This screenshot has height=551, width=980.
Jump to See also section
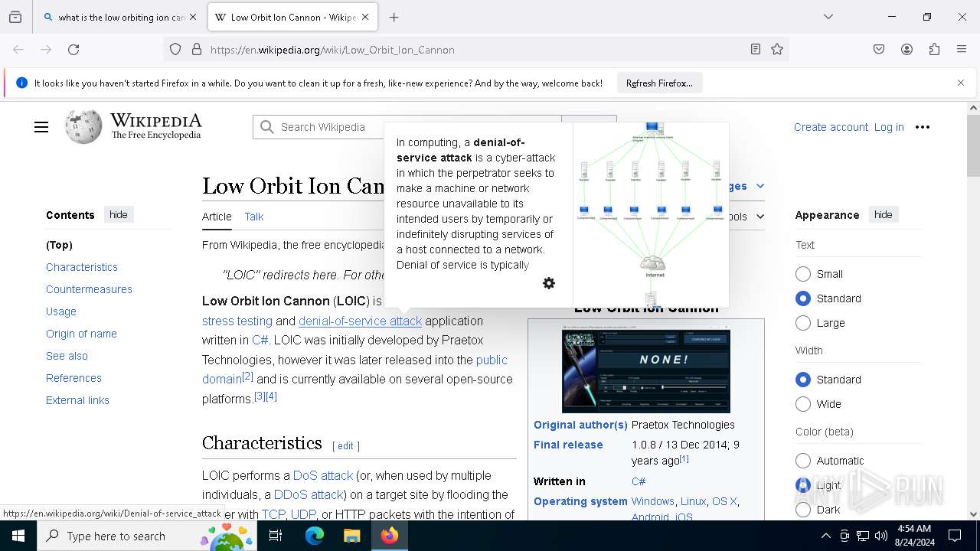(x=67, y=356)
